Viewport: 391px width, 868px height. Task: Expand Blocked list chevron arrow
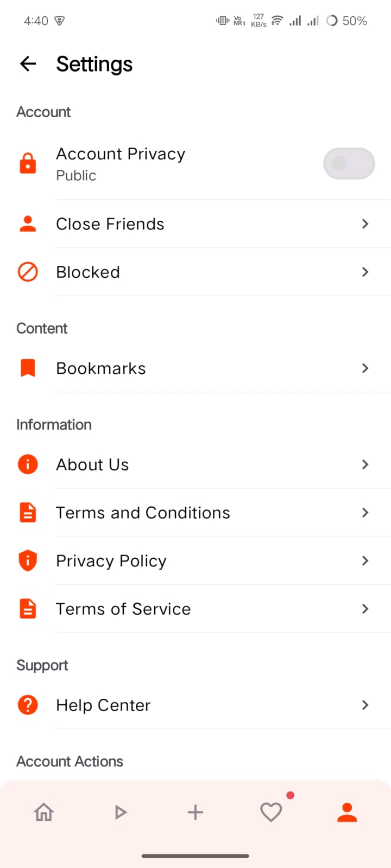365,272
